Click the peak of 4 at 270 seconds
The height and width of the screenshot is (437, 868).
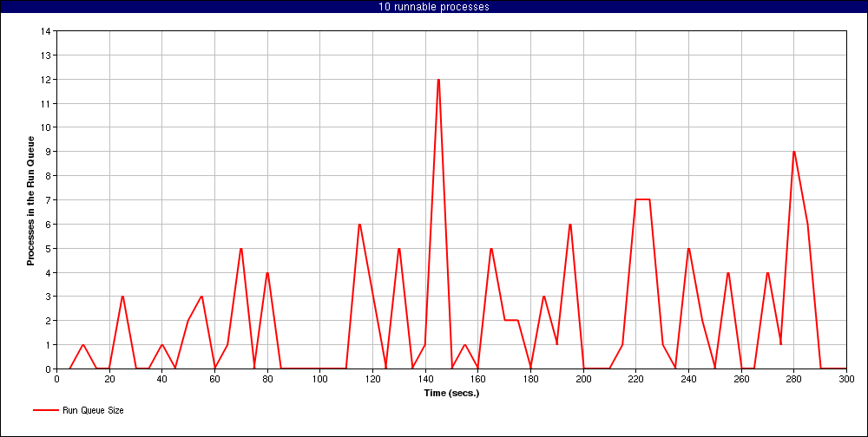coord(767,273)
